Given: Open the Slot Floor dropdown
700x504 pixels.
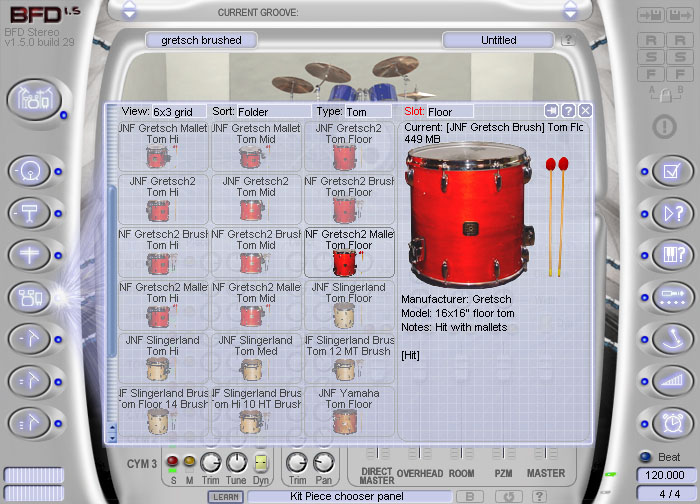Looking at the screenshot, I should 450,112.
